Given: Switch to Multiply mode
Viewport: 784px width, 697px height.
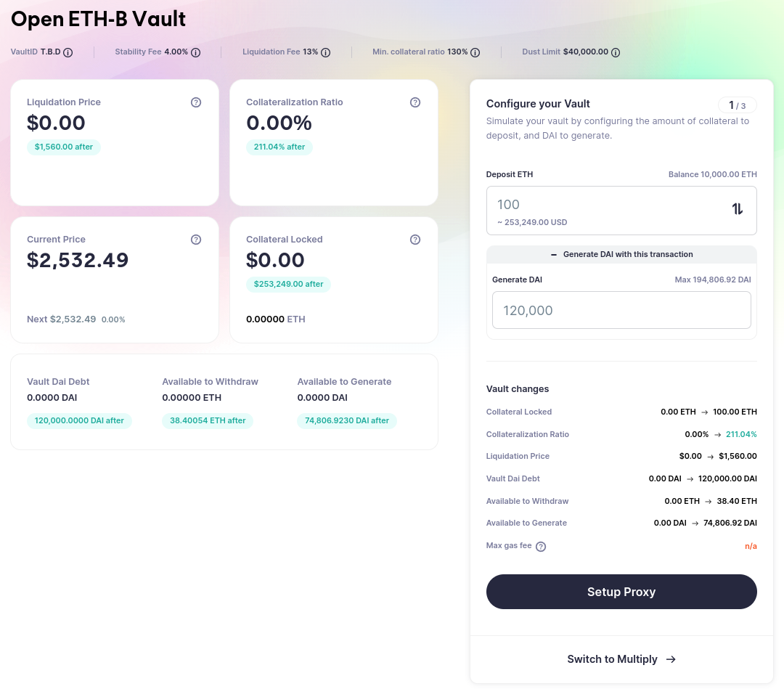Looking at the screenshot, I should [621, 659].
